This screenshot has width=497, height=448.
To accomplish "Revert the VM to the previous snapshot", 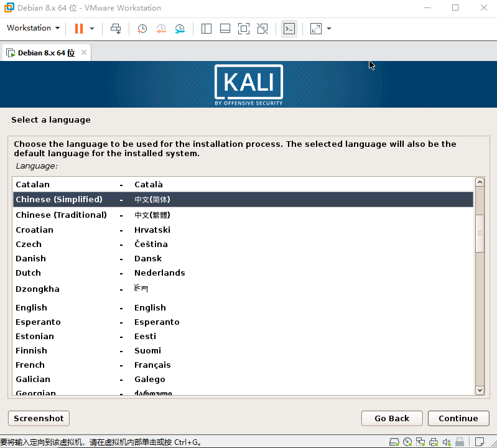I will (161, 29).
